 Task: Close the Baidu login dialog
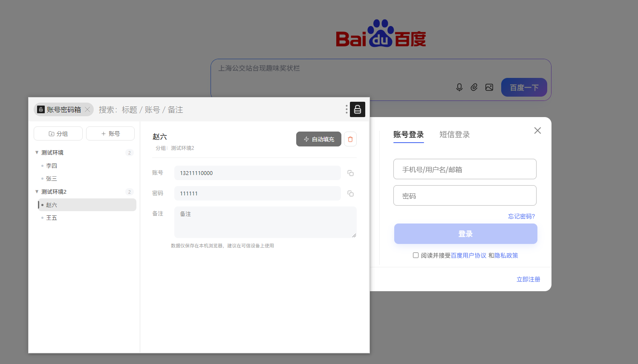[x=537, y=131]
